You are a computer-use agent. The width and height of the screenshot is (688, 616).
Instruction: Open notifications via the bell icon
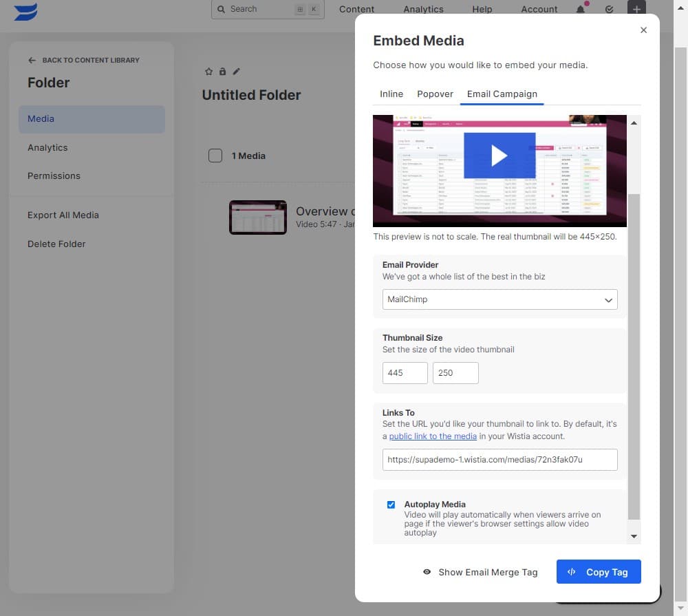pyautogui.click(x=581, y=10)
